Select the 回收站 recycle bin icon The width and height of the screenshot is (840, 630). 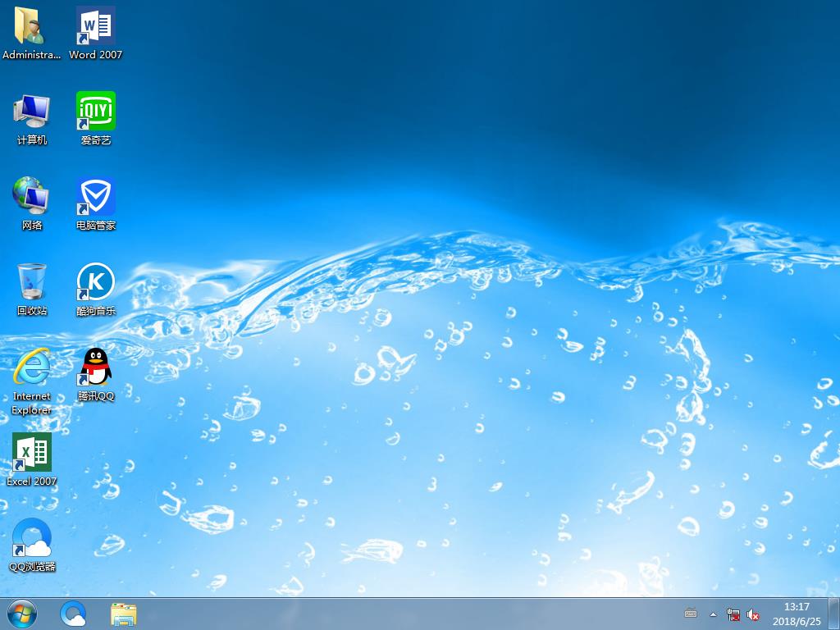tap(31, 282)
